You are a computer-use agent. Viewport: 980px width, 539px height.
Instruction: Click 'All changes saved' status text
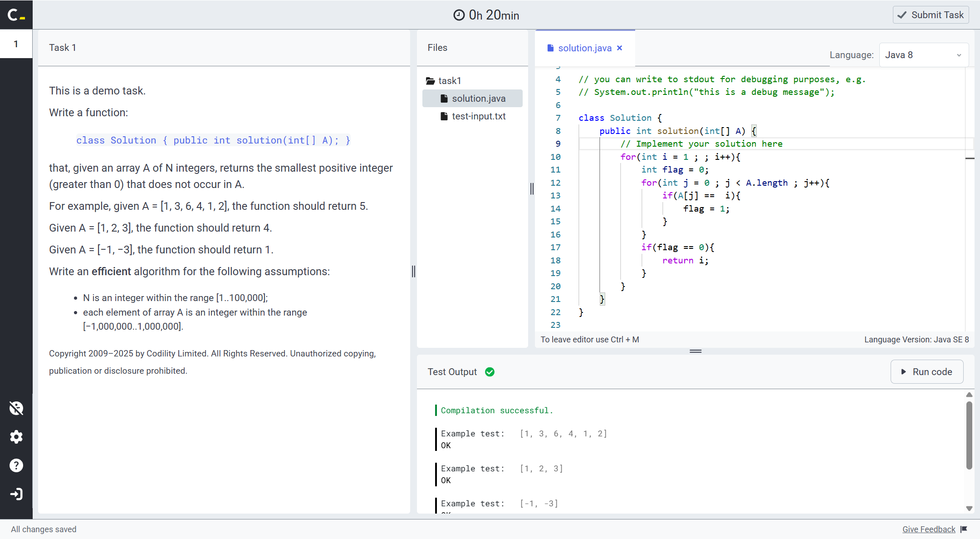[44, 529]
